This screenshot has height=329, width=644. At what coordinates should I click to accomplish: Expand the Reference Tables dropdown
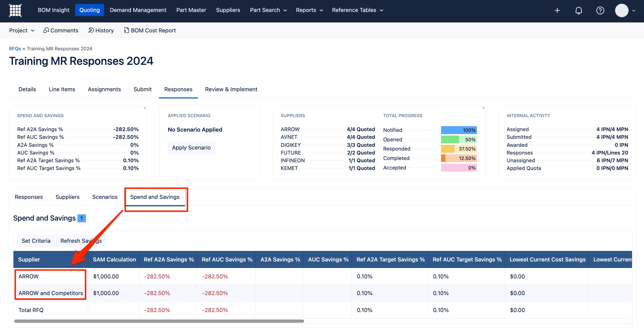click(358, 10)
